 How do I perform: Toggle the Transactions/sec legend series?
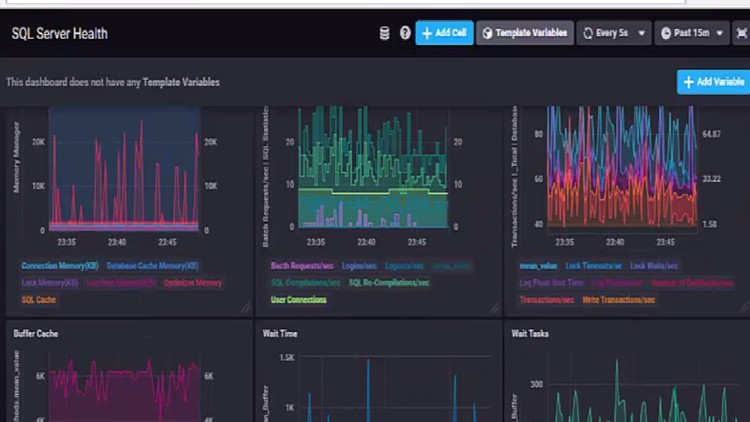[x=546, y=300]
